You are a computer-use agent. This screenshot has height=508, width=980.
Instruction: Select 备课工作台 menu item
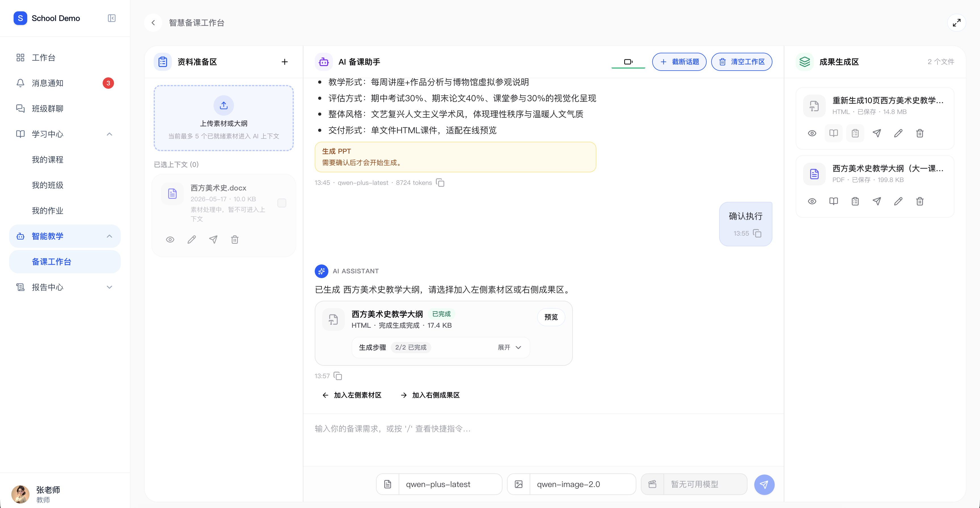tap(65, 262)
